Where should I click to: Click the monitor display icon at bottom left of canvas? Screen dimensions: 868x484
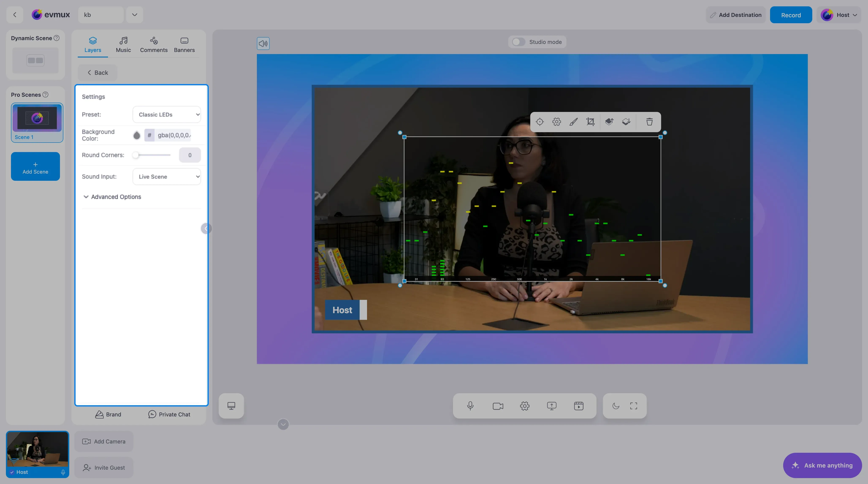tap(231, 406)
